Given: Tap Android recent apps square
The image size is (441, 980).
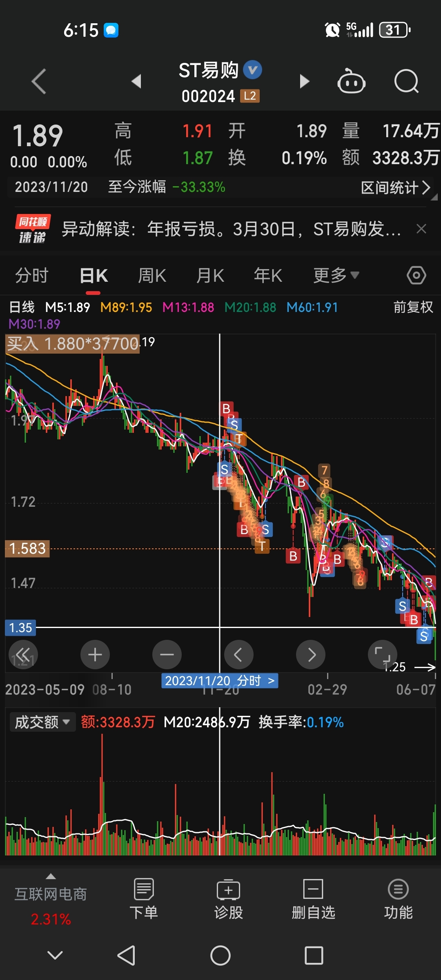Looking at the screenshot, I should pyautogui.click(x=314, y=955).
